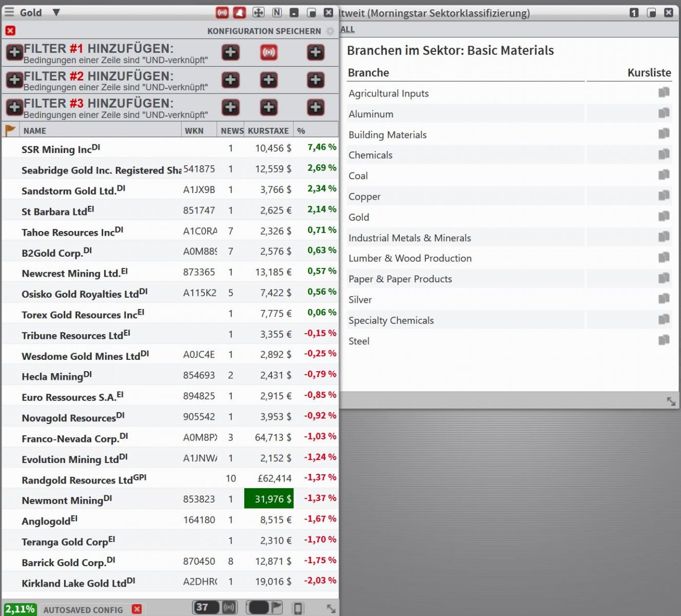Open the Kursliste icon for Copper
Image resolution: width=681 pixels, height=616 pixels.
click(x=664, y=196)
